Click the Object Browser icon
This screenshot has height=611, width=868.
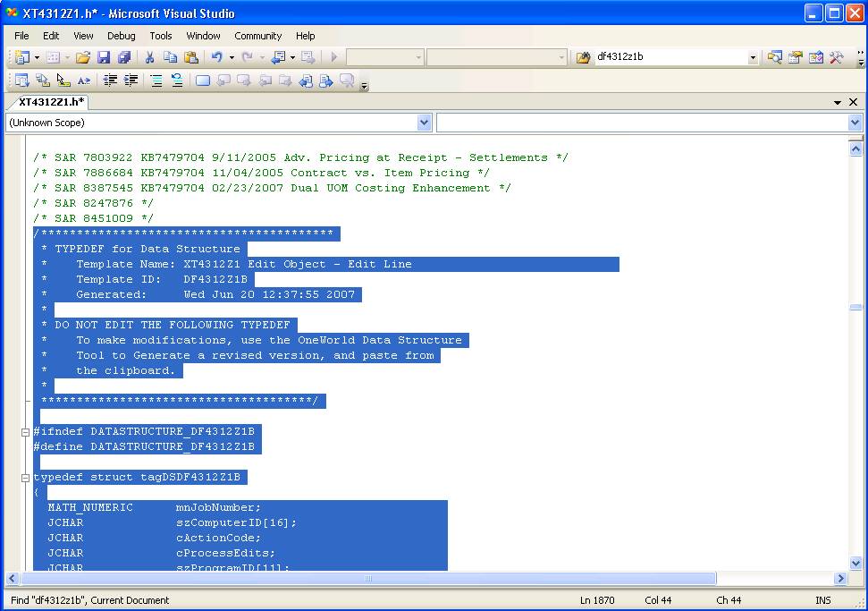click(815, 57)
